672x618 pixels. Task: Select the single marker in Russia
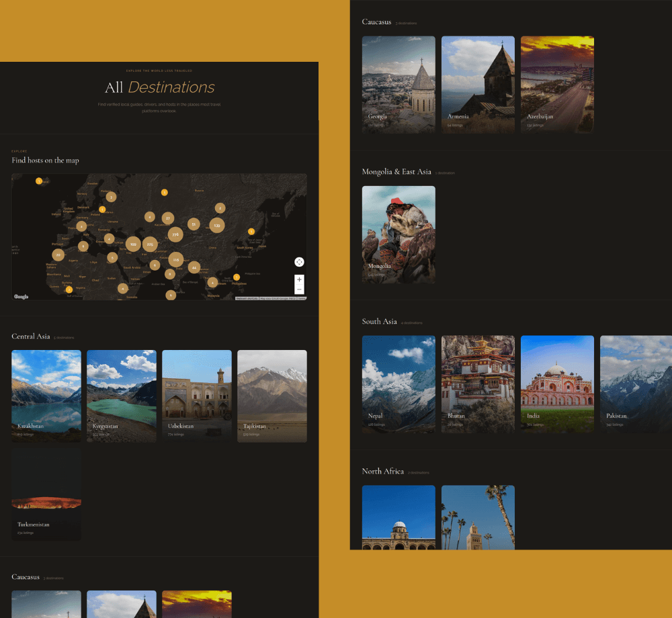click(x=164, y=192)
